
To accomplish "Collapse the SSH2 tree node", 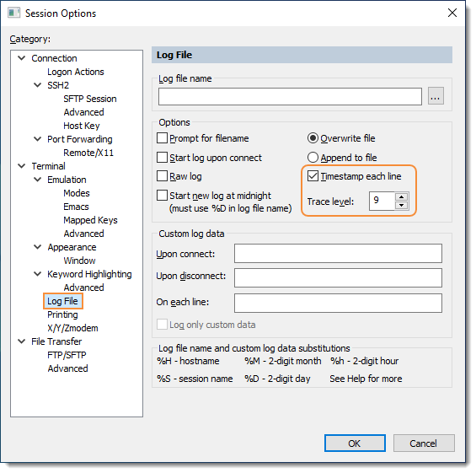I will click(x=37, y=85).
